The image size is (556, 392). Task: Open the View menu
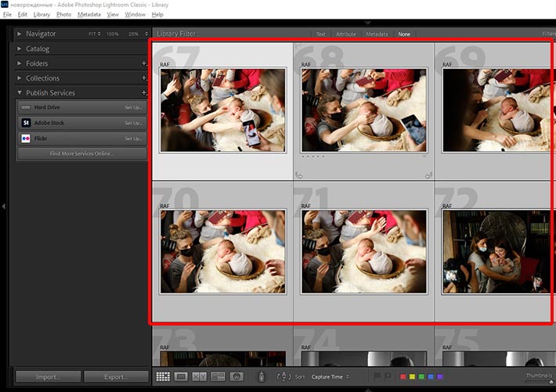(113, 15)
